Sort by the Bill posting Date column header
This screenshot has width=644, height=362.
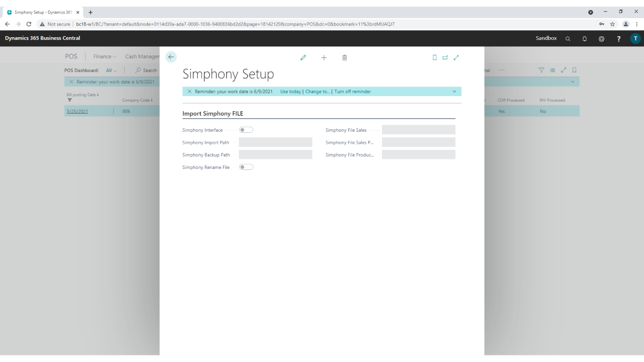pos(83,95)
